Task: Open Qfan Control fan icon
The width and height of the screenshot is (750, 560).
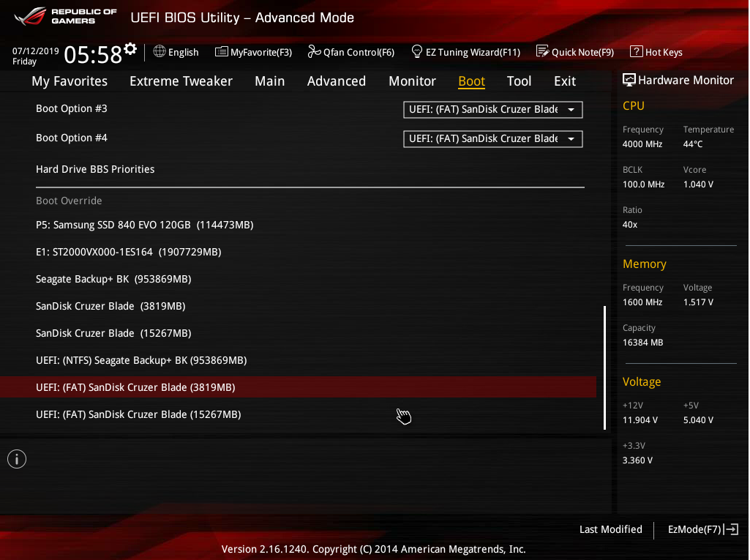Action: pos(314,52)
